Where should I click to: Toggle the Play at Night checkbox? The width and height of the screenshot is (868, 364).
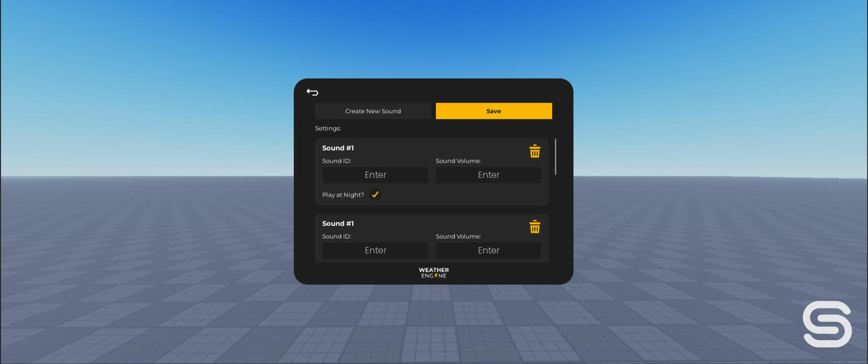375,194
